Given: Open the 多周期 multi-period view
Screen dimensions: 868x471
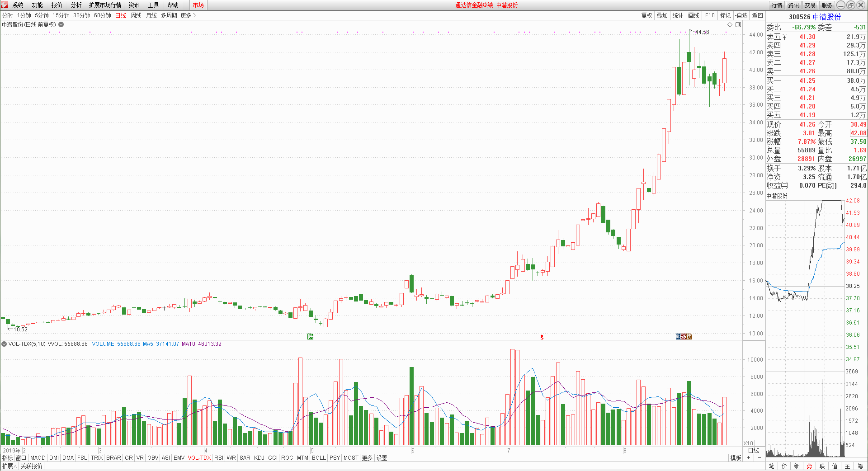Looking at the screenshot, I should click(x=169, y=15).
